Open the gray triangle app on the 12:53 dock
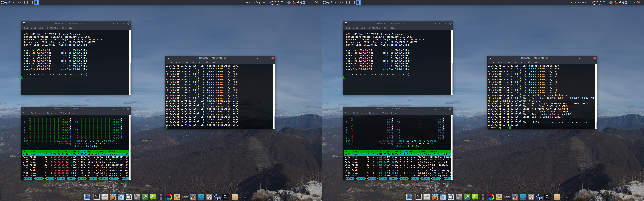 459,197
